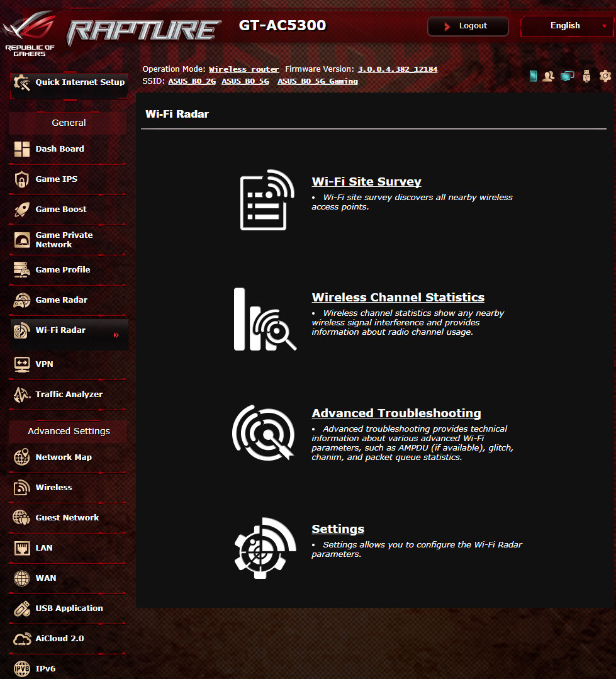616x679 pixels.
Task: Click the General section header
Action: pos(69,123)
